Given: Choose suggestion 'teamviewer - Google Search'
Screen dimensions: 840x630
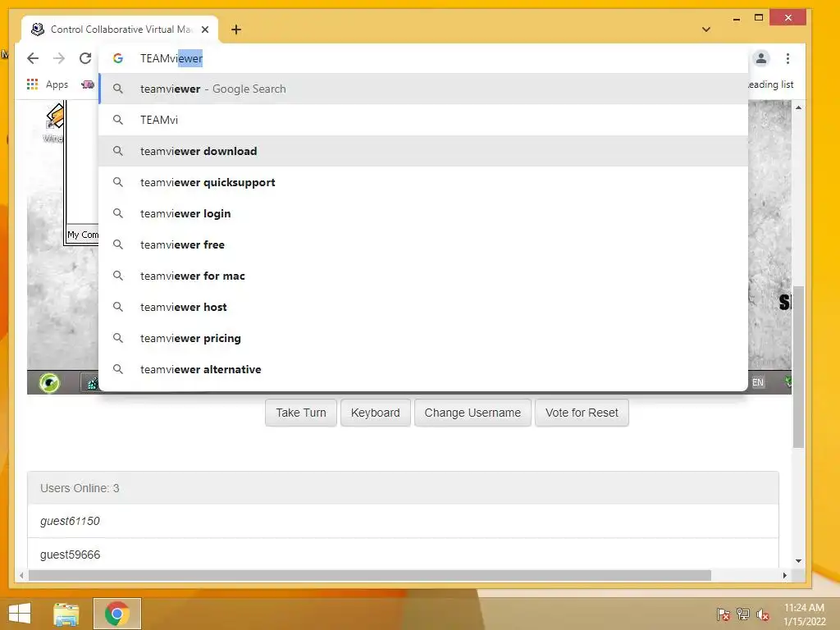Looking at the screenshot, I should [x=423, y=89].
